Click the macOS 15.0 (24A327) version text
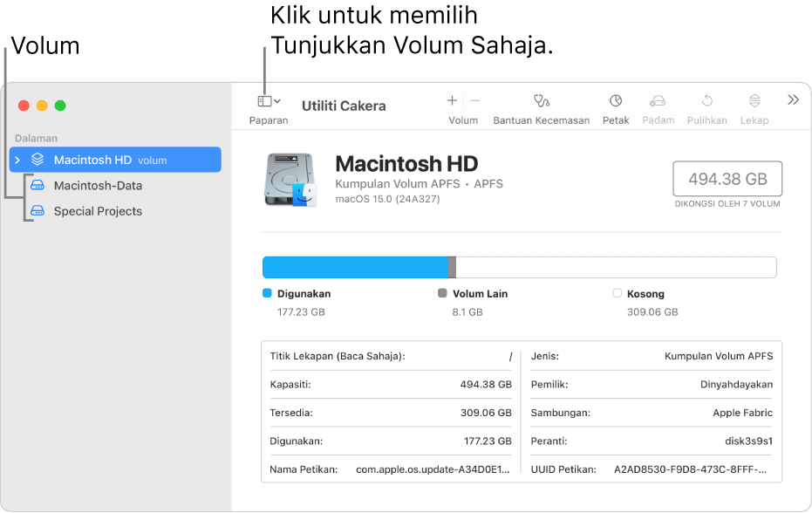The image size is (812, 513). (x=387, y=199)
